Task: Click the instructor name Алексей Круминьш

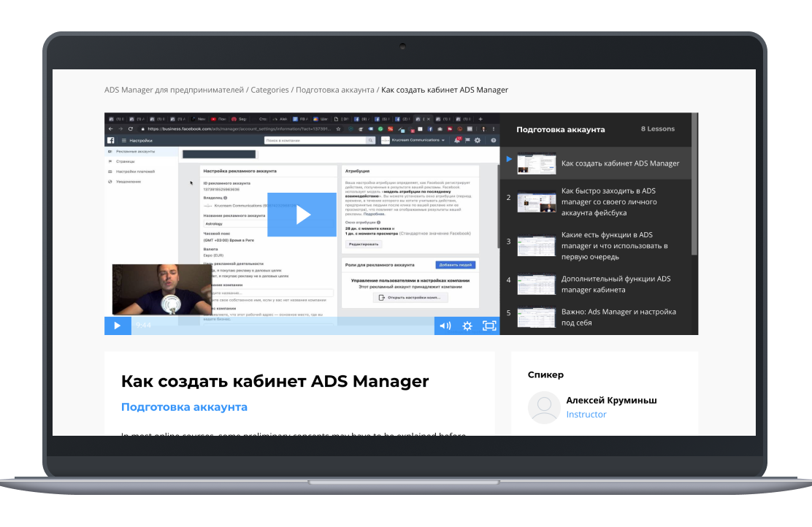Action: coord(611,400)
